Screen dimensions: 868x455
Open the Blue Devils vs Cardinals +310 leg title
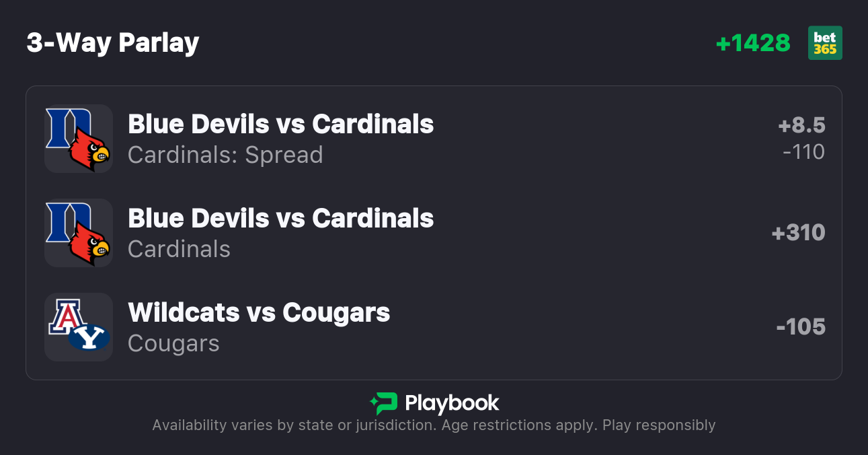(x=280, y=219)
